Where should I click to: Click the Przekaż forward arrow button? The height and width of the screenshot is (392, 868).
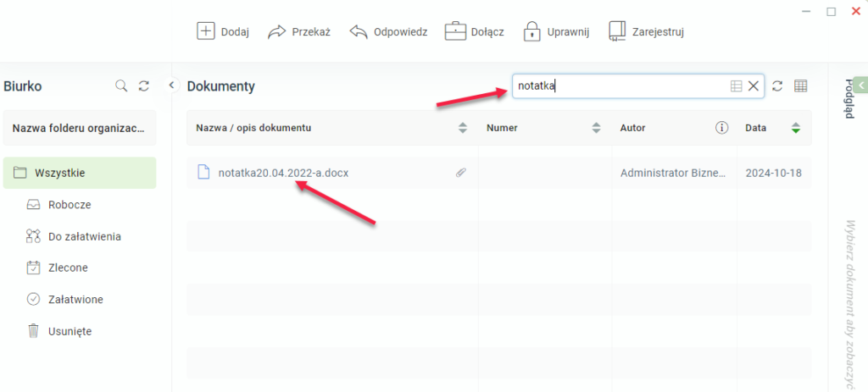298,32
